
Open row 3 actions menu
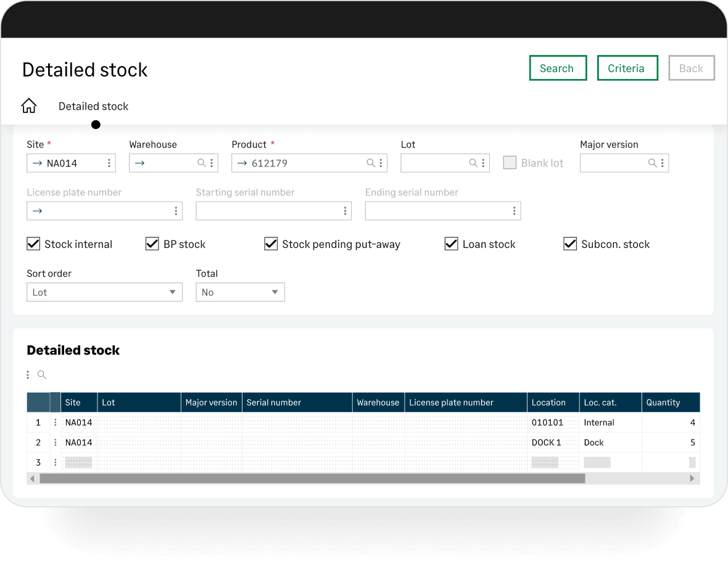56,462
